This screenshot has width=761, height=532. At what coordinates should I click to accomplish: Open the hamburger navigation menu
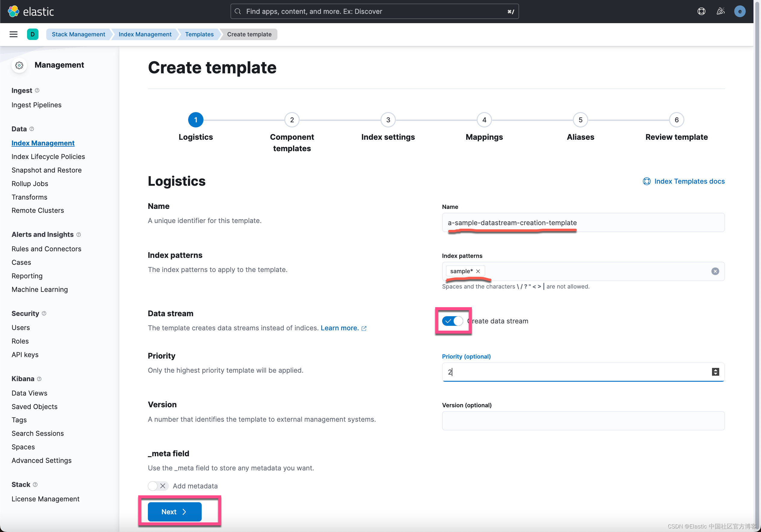point(14,34)
